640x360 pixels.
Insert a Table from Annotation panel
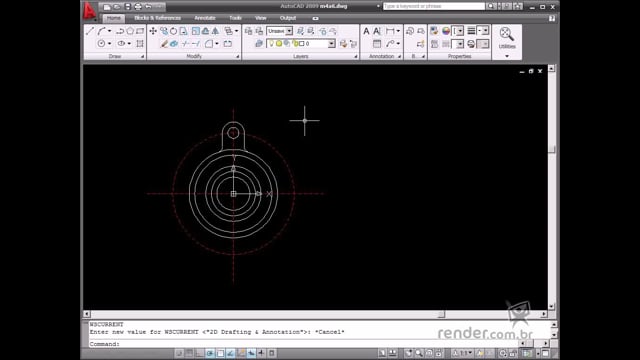[x=377, y=43]
